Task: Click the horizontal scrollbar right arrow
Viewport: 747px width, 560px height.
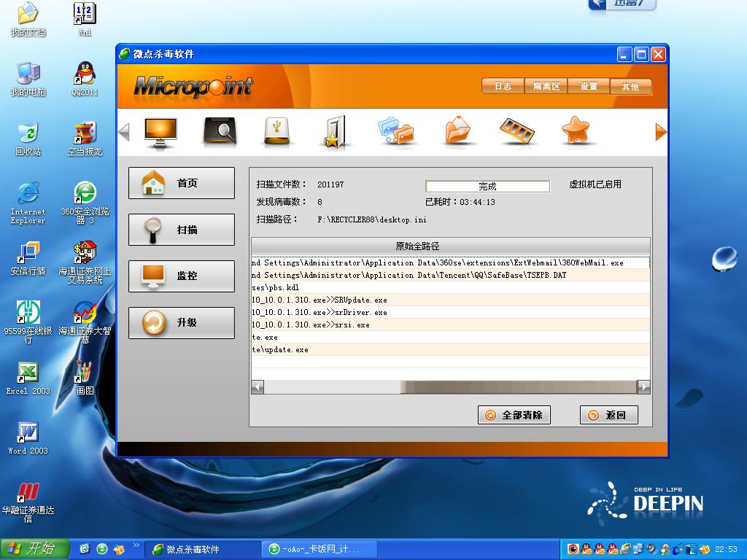Action: pyautogui.click(x=643, y=386)
